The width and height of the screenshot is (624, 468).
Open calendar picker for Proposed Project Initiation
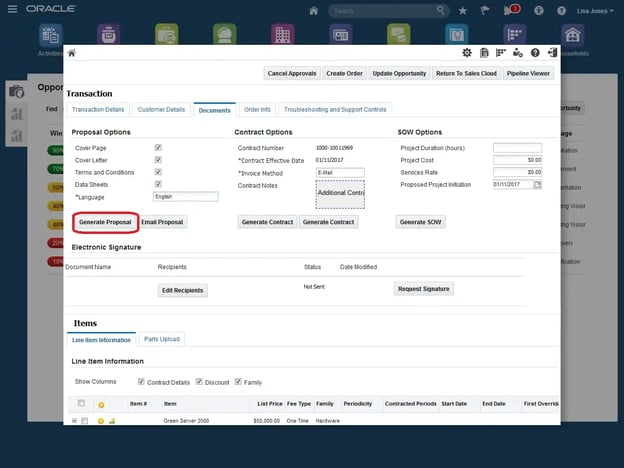pyautogui.click(x=537, y=184)
